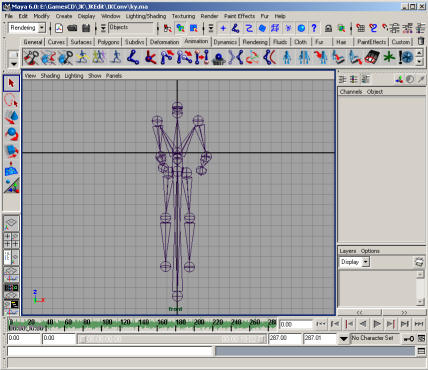Click the open scene folder icon
Viewport: 428px width, 370px height.
click(72, 28)
